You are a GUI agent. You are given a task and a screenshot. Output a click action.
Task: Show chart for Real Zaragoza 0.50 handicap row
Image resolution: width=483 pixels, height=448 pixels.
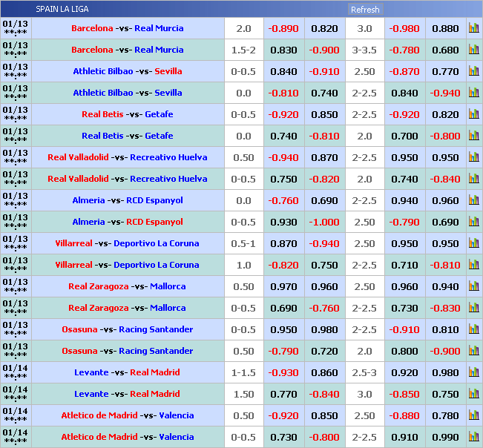point(473,286)
